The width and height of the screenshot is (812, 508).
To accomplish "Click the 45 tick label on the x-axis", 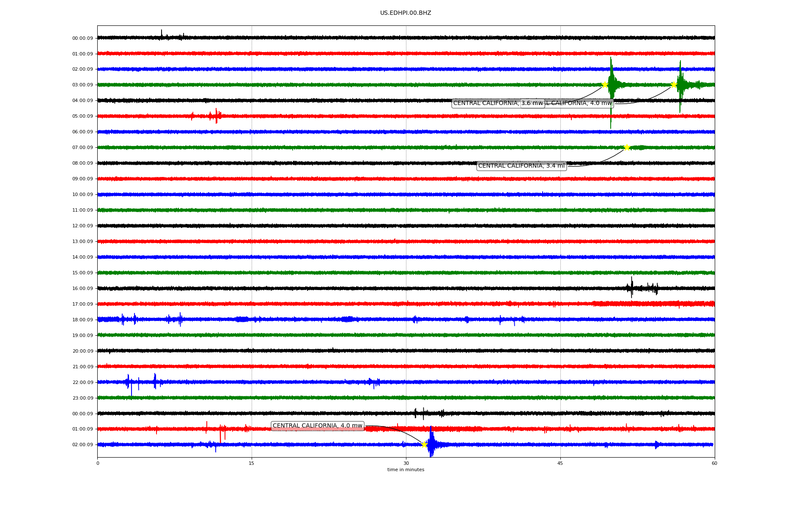I will (560, 463).
